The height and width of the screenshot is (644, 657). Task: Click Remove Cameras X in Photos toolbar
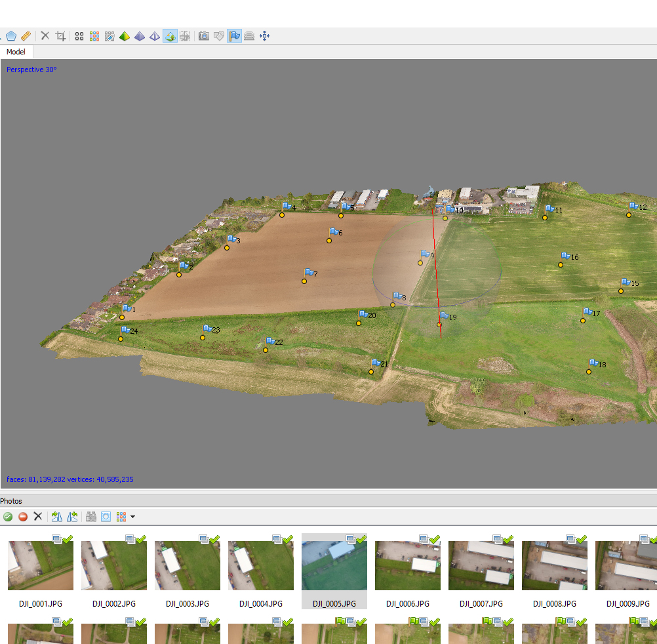click(x=38, y=516)
